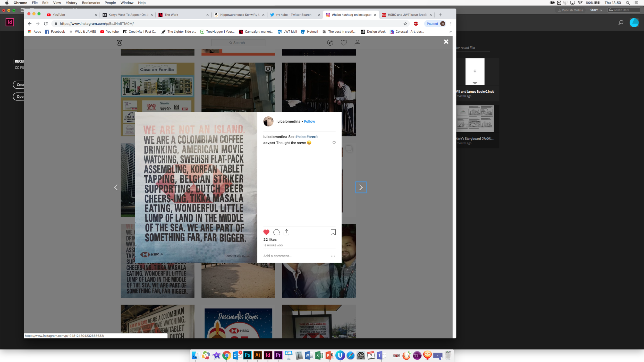644x362 pixels.
Task: Switch to the YouTube tab
Action: point(70,15)
